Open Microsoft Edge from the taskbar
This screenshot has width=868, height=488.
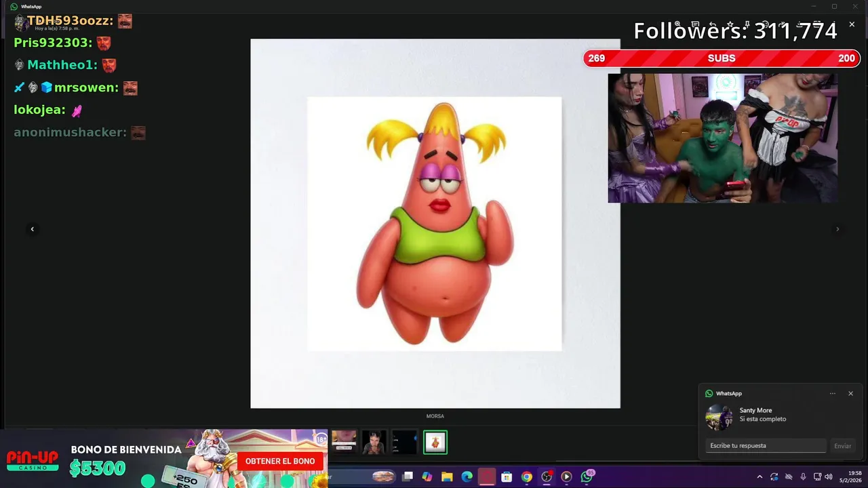coord(467,477)
